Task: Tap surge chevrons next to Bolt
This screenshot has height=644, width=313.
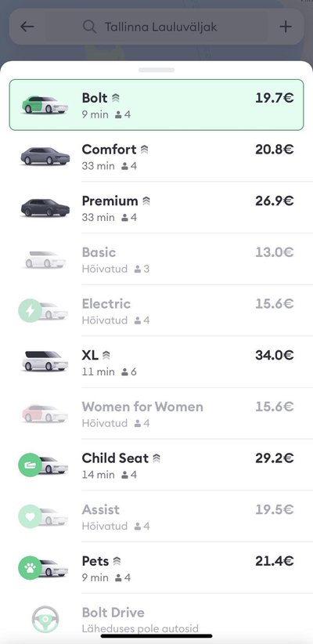Action: click(116, 98)
